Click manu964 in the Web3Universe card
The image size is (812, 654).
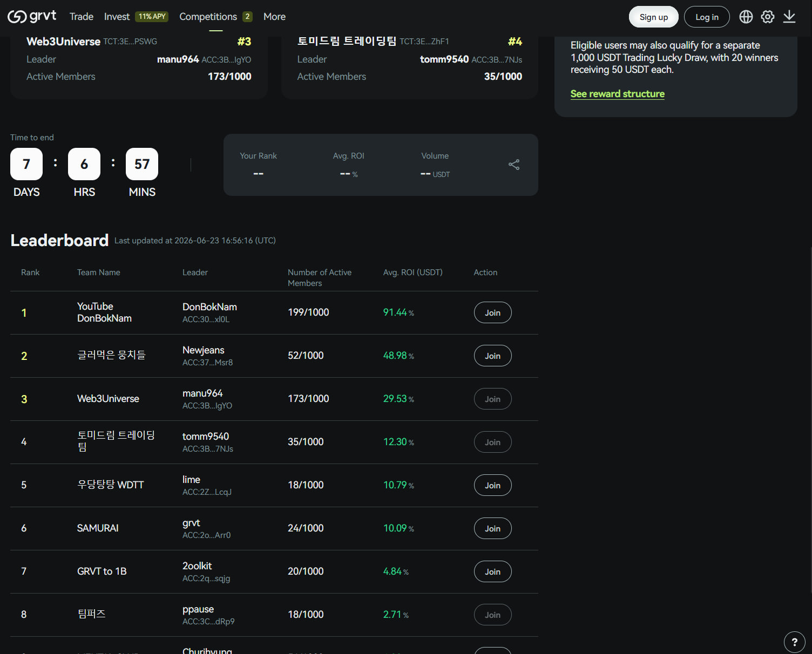click(178, 59)
